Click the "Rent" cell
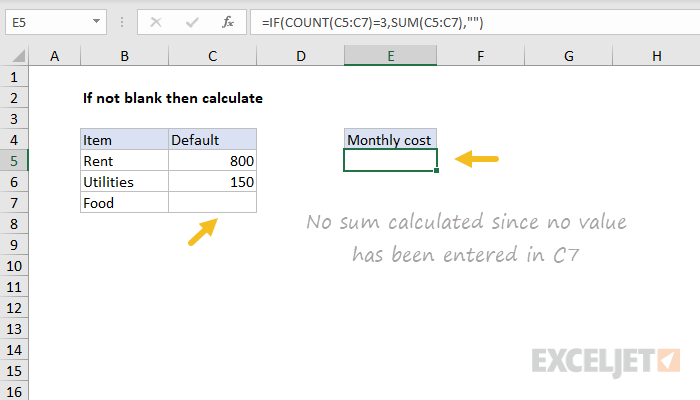The width and height of the screenshot is (700, 400). 125,161
